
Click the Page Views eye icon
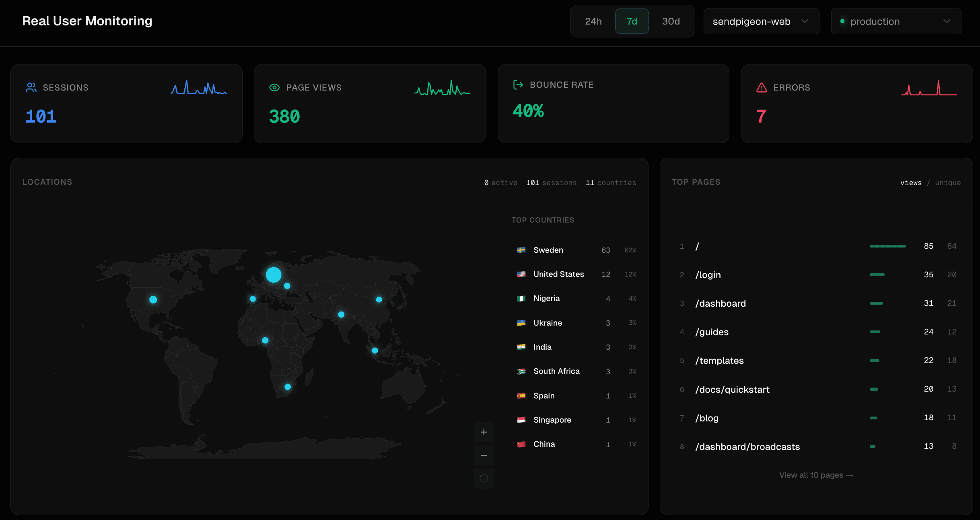(274, 87)
